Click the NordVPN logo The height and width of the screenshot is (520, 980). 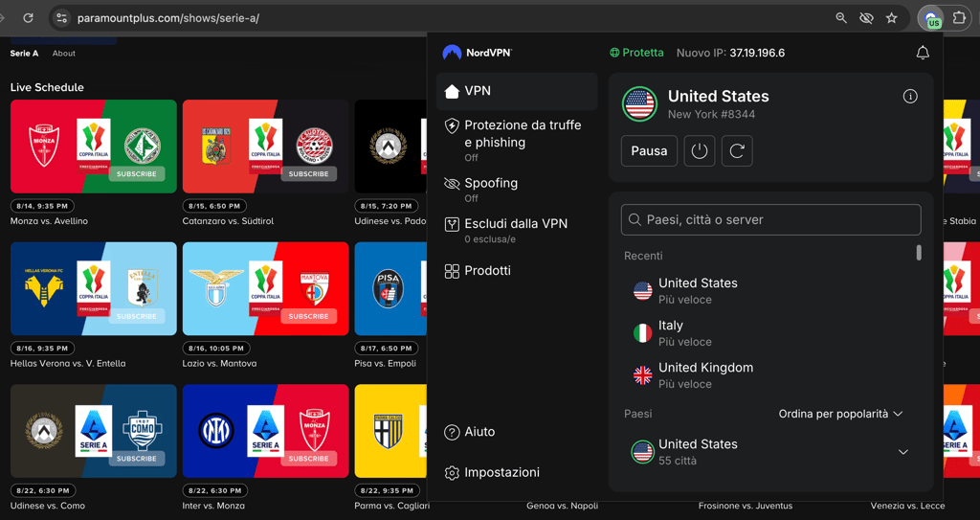click(477, 53)
